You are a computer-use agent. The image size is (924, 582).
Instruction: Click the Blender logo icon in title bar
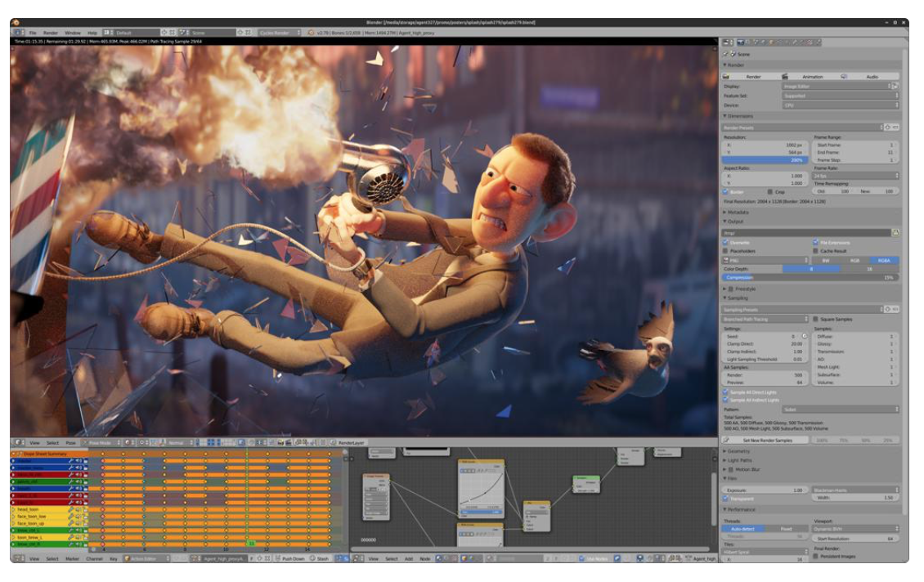pos(16,22)
